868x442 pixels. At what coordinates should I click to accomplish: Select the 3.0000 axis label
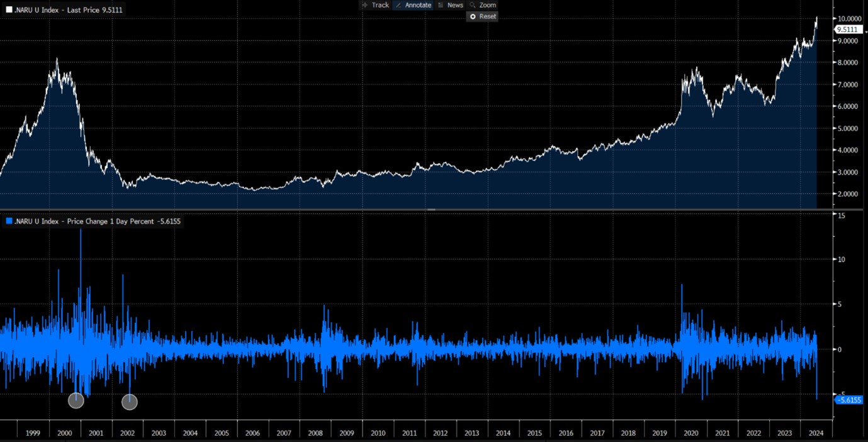(848, 173)
